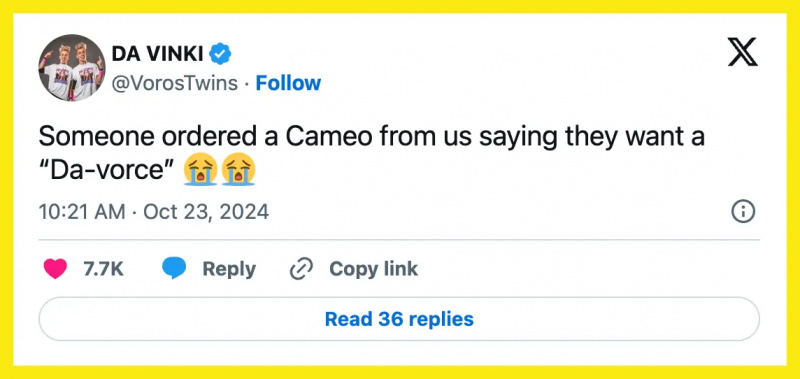800x379 pixels.
Task: Open Read 36 replies
Action: pyautogui.click(x=399, y=319)
